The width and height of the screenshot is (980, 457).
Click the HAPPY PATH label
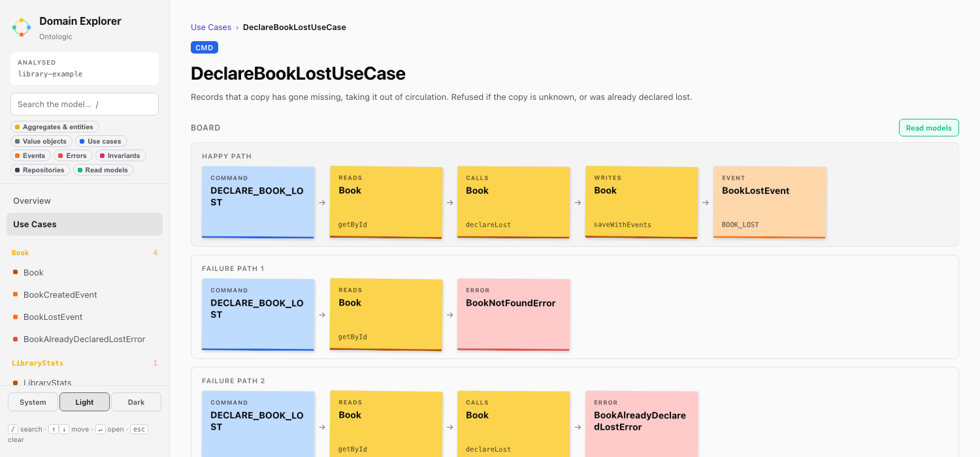pyautogui.click(x=227, y=156)
